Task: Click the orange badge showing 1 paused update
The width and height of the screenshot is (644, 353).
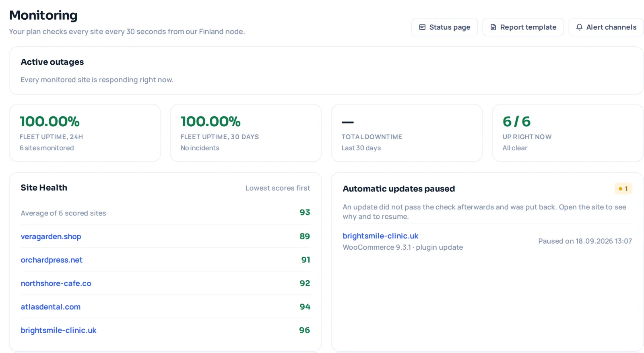Action: tap(623, 189)
